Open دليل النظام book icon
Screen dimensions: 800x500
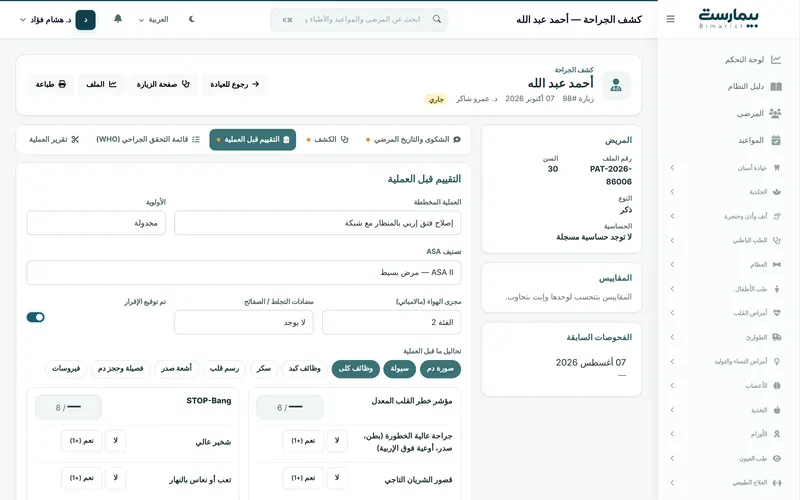(x=776, y=86)
